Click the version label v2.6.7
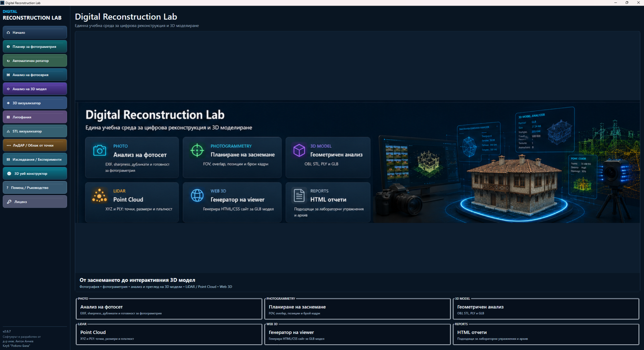Screen dimensions: 644x350 tap(7, 331)
